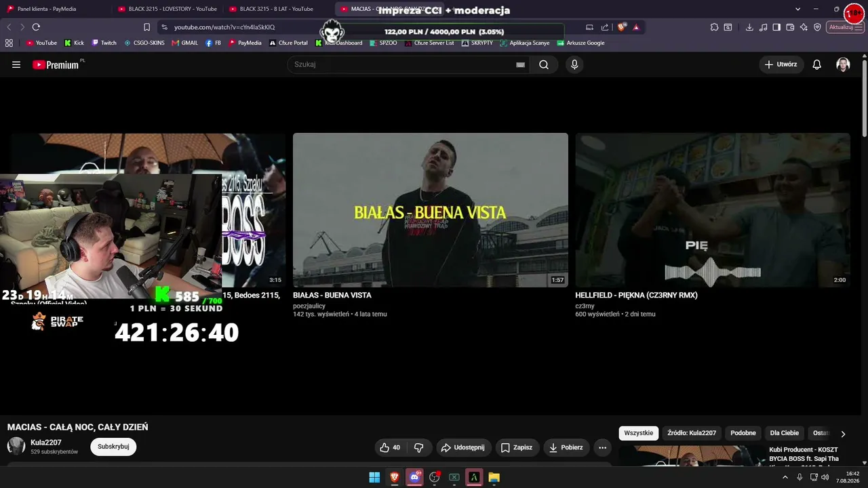Open File Explorer from the taskbar
The image size is (868, 488).
pyautogui.click(x=494, y=477)
